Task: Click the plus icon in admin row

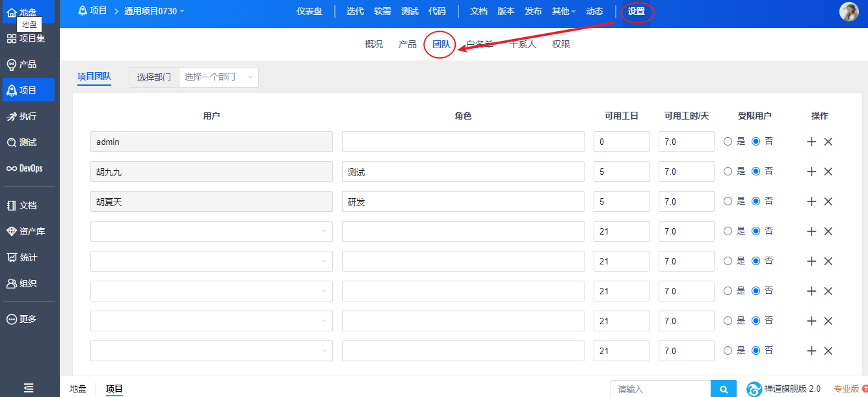Action: pyautogui.click(x=811, y=142)
